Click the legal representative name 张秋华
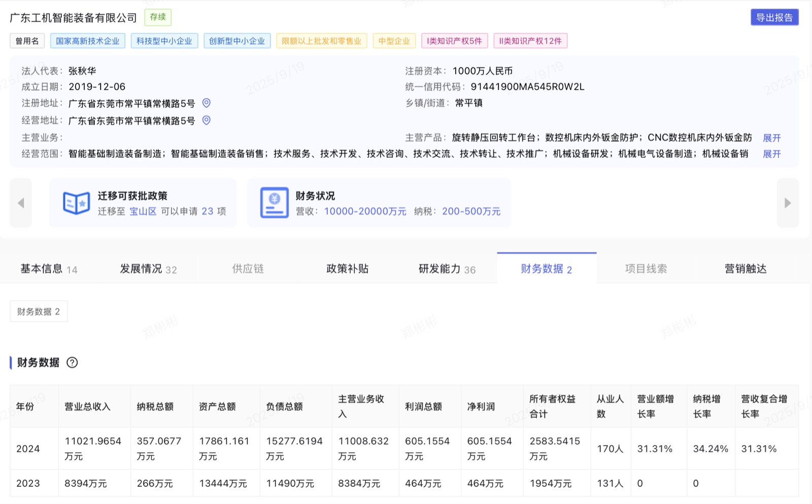Image resolution: width=812 pixels, height=504 pixels. click(82, 71)
